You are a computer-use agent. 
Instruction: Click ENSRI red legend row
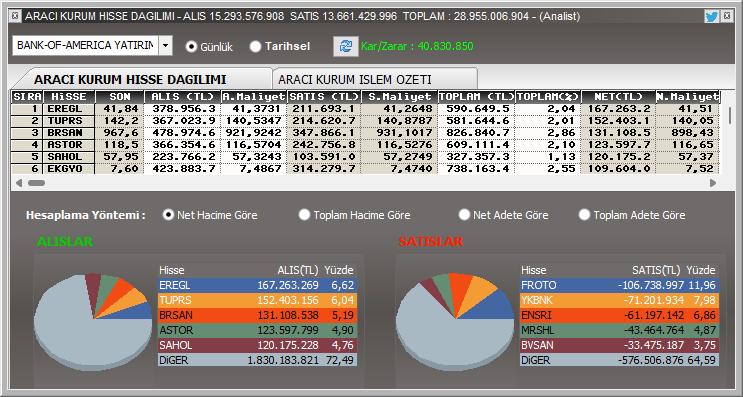(619, 315)
